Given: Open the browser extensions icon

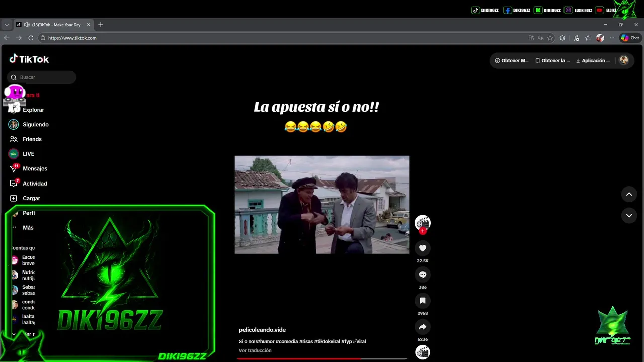Looking at the screenshot, I should click(x=562, y=38).
